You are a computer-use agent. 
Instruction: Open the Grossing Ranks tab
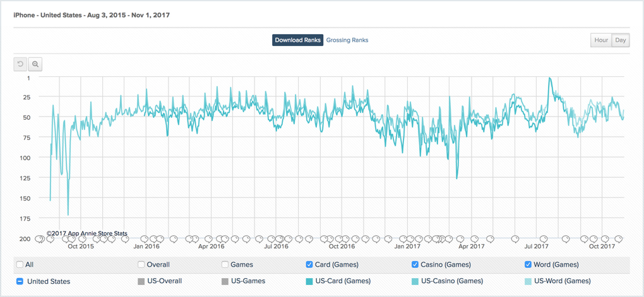[347, 40]
